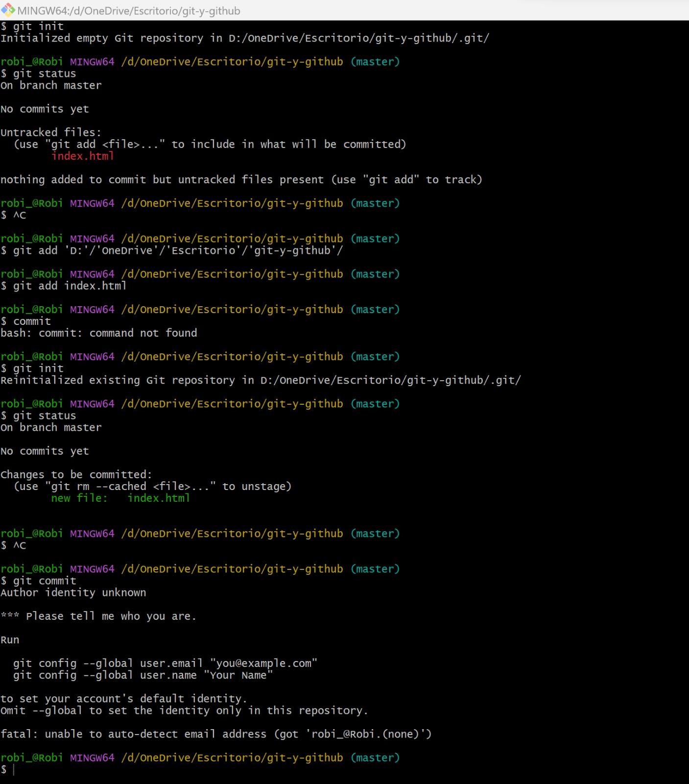Click the "Initialized empty Git repository" output line
This screenshot has height=784, width=689.
[245, 38]
